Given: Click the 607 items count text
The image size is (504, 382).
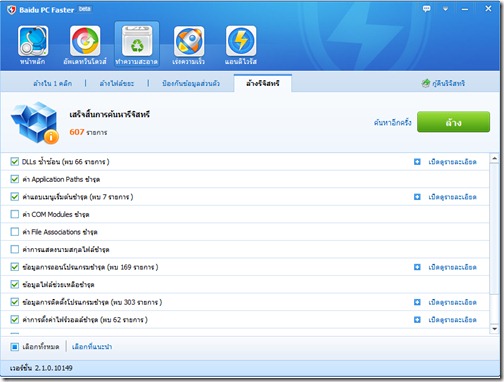Looking at the screenshot, I should pos(88,132).
